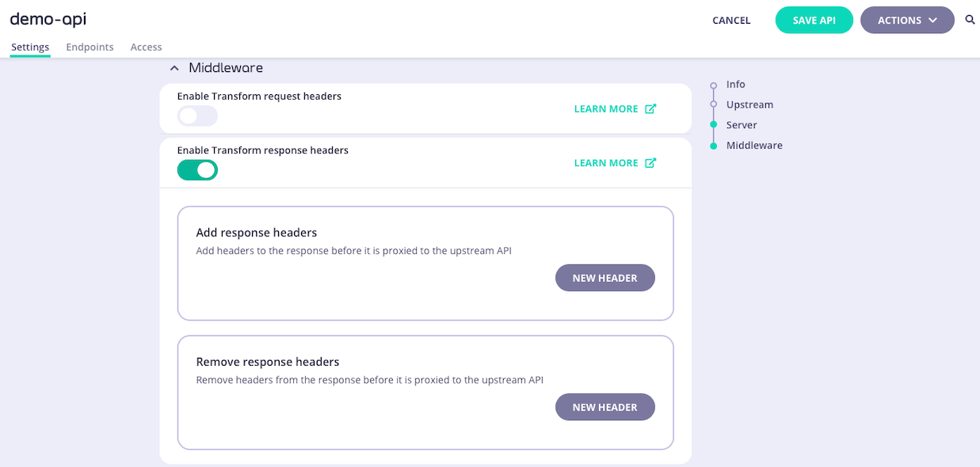Open the ACTIONS dropdown menu
Image resolution: width=980 pixels, height=467 pixels.
click(907, 20)
